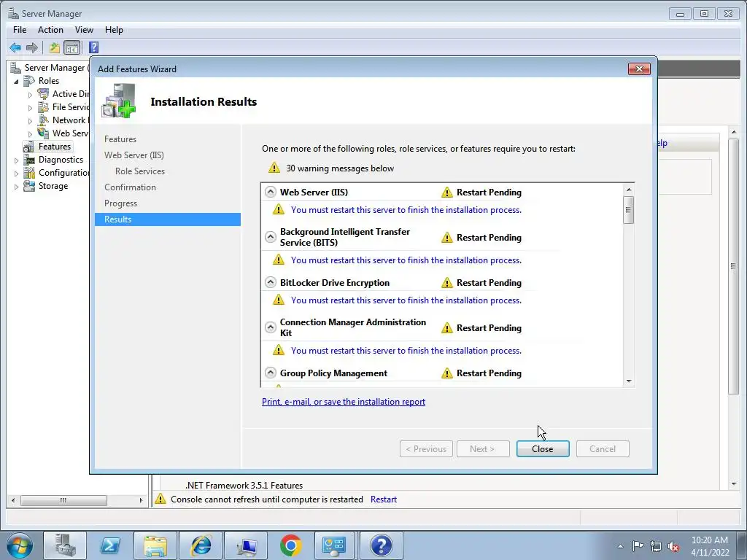Image resolution: width=747 pixels, height=560 pixels.
Task: Click the results list scroll up arrow
Action: tap(629, 190)
